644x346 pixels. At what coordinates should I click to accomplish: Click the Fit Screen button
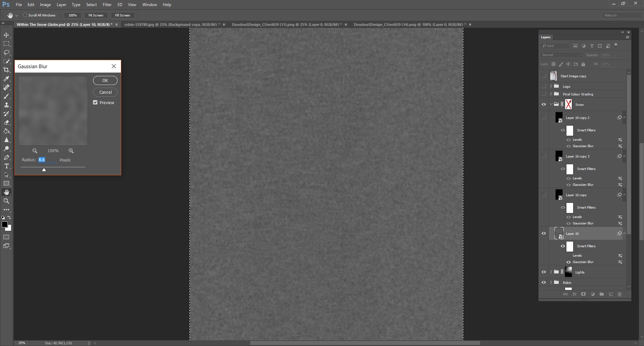(x=96, y=15)
